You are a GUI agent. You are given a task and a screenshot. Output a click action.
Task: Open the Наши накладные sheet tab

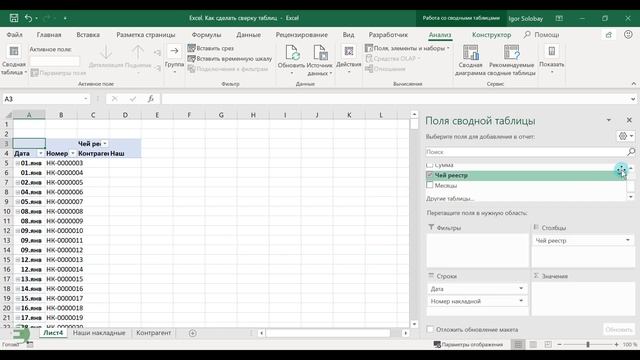tap(99, 333)
